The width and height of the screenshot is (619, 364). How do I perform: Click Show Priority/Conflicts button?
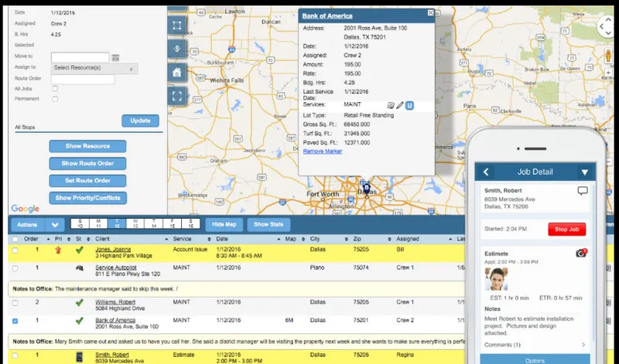(x=87, y=198)
